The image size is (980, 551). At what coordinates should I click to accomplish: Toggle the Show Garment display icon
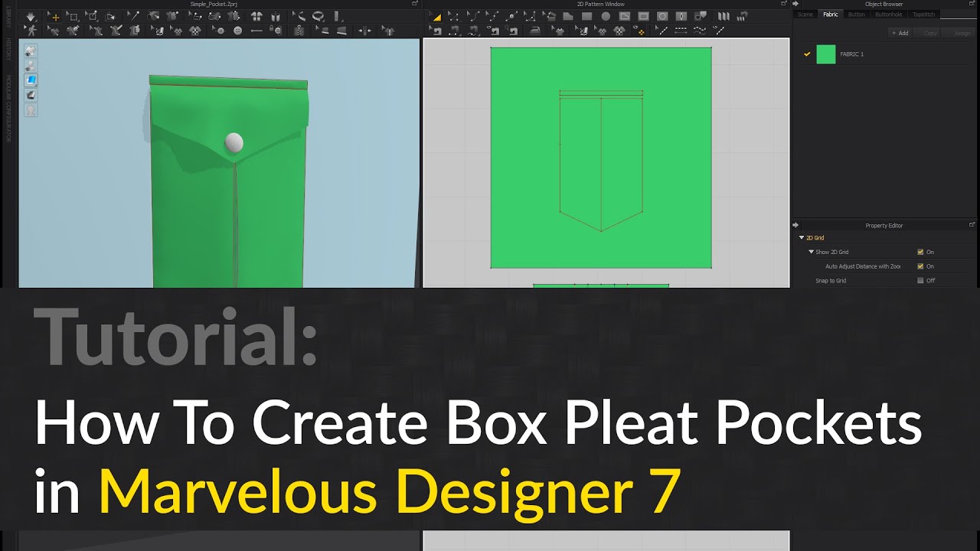[x=31, y=51]
